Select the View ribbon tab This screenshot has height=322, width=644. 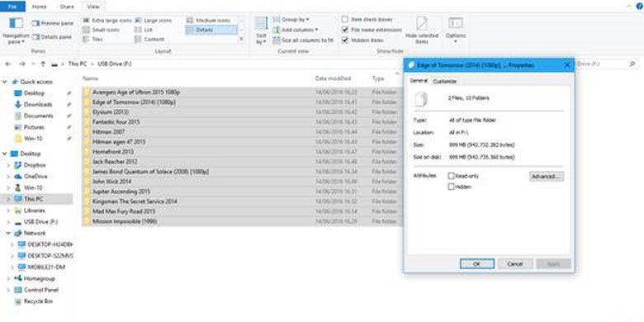92,7
